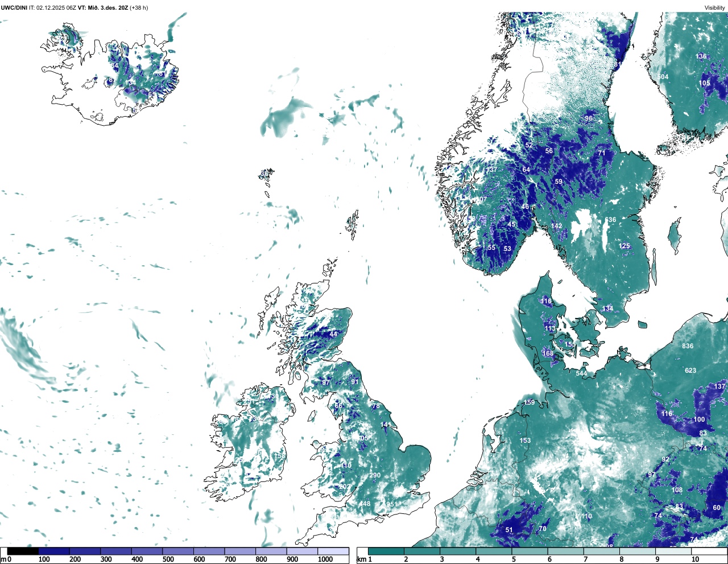The height and width of the screenshot is (564, 728).
Task: Click the "200" label on the metre legend
Action: tap(75, 559)
